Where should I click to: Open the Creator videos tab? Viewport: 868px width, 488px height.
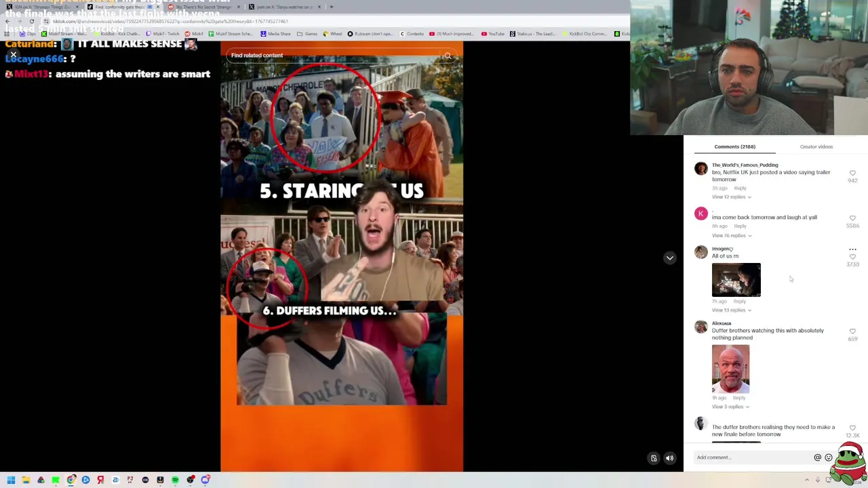tap(816, 146)
